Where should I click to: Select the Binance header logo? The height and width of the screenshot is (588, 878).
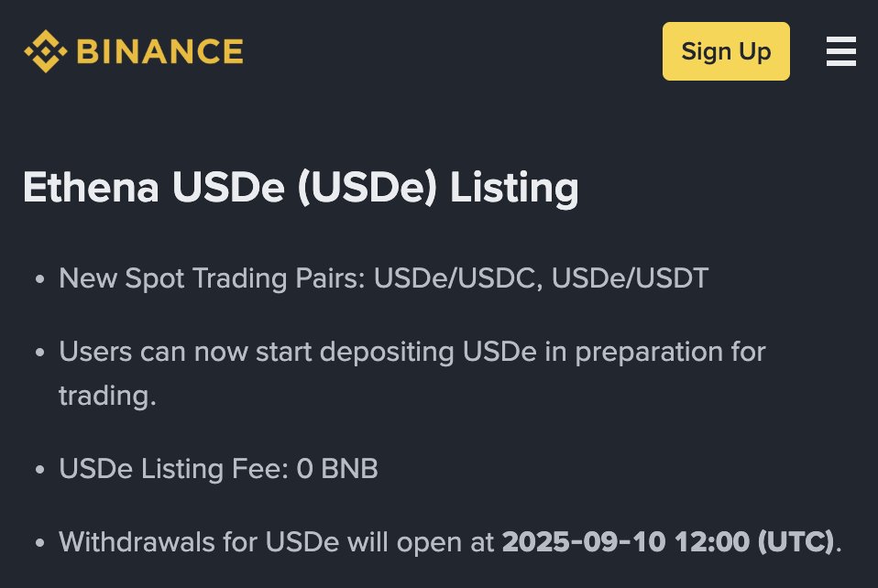coord(133,50)
